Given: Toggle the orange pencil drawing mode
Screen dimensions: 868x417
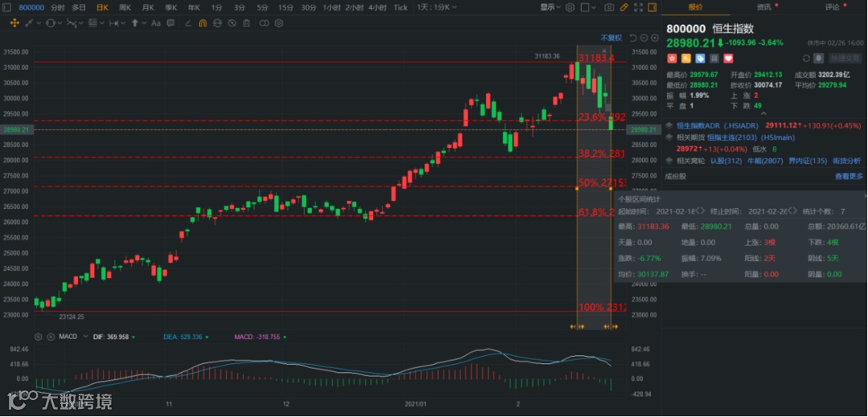Looking at the screenshot, I should pos(624,7).
